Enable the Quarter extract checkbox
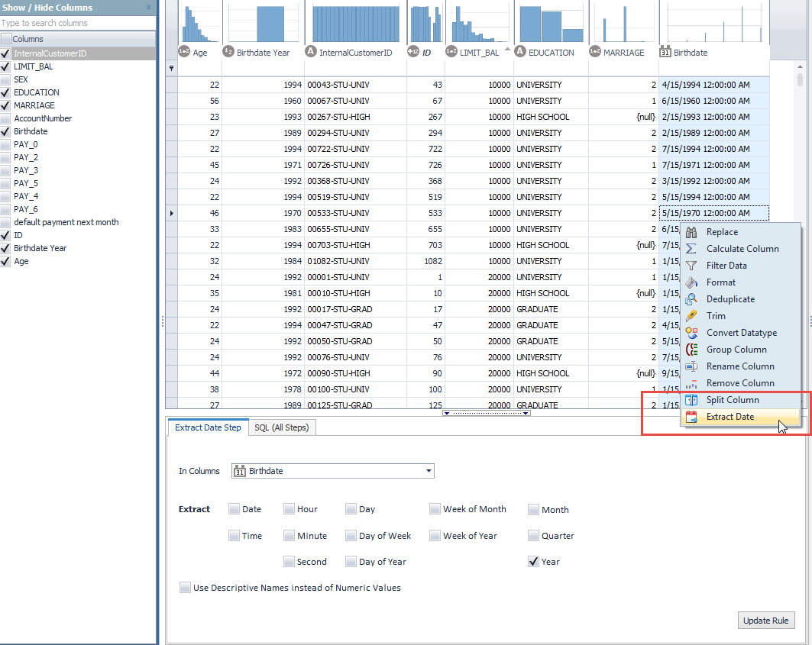Viewport: 812px width, 645px height. pyautogui.click(x=533, y=536)
